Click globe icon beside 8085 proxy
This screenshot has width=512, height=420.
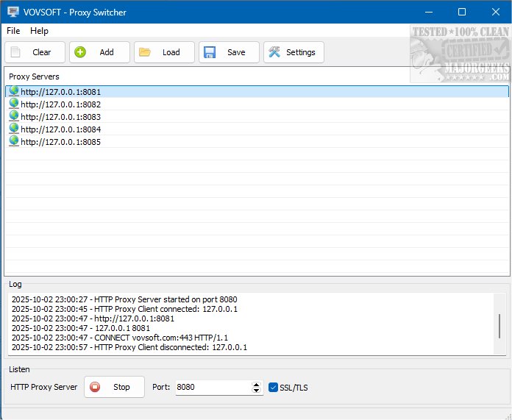pyautogui.click(x=14, y=141)
